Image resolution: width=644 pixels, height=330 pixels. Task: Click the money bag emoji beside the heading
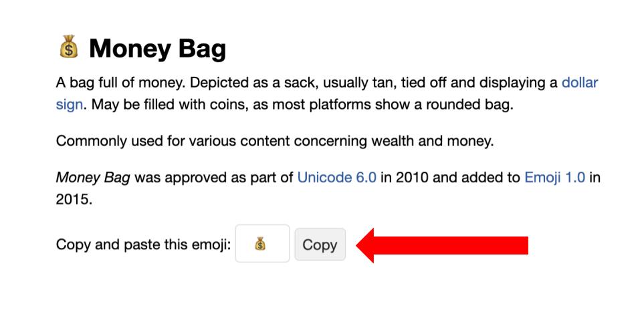point(69,47)
